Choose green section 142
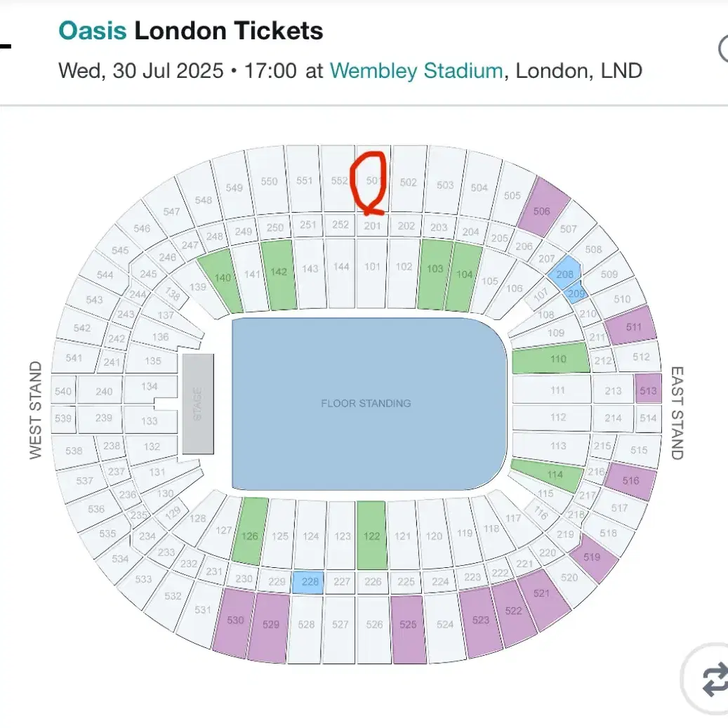 click(279, 275)
